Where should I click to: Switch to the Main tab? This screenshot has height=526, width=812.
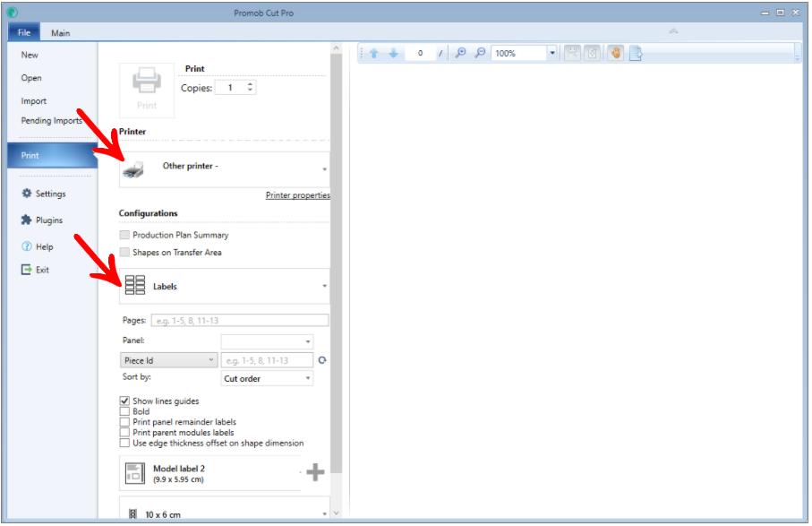click(x=61, y=32)
